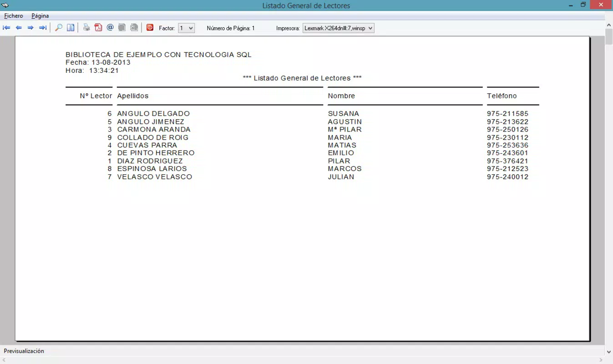Open the Factor zoom dropdown

[x=186, y=28]
